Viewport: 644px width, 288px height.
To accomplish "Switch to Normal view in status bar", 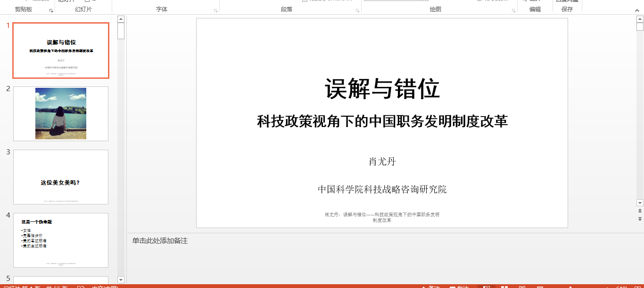I will point(487,287).
